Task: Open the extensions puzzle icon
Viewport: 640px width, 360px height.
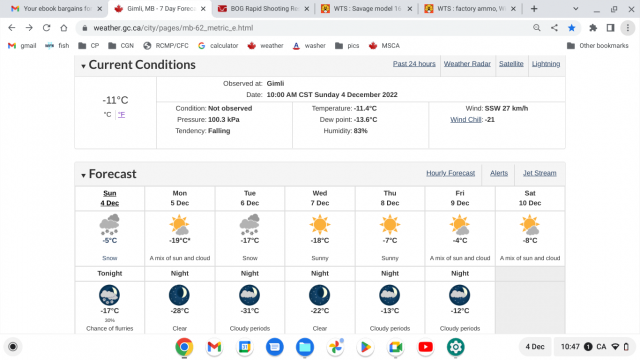Action: click(x=593, y=28)
